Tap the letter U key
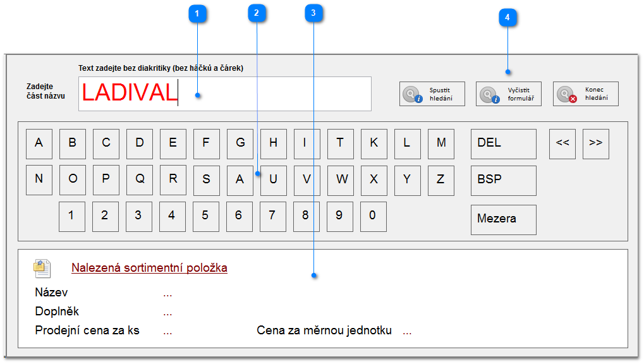 [274, 180]
